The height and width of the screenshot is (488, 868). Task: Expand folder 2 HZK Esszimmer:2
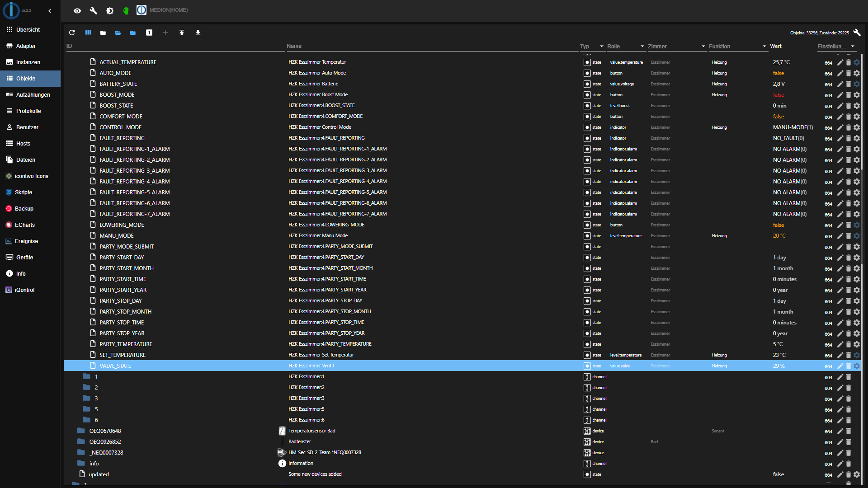coord(86,387)
